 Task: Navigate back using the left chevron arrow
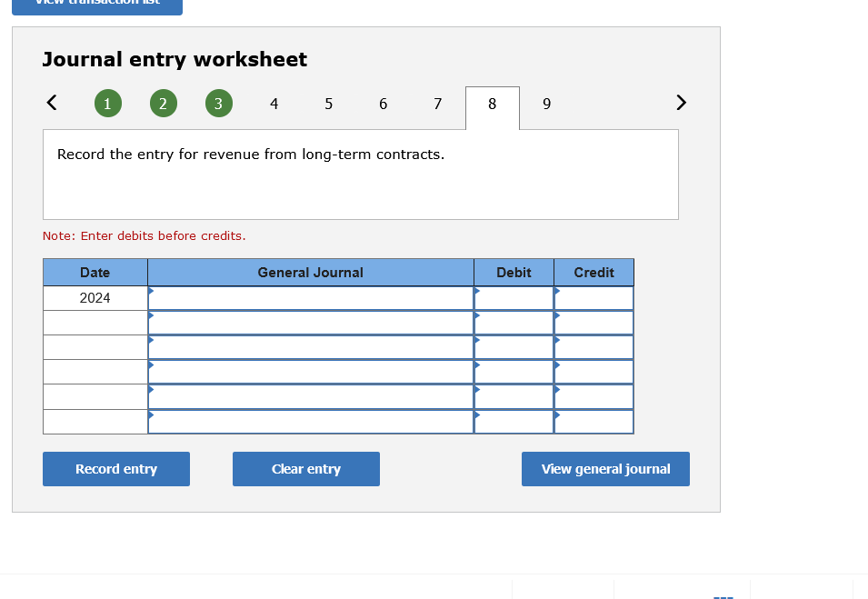[51, 103]
